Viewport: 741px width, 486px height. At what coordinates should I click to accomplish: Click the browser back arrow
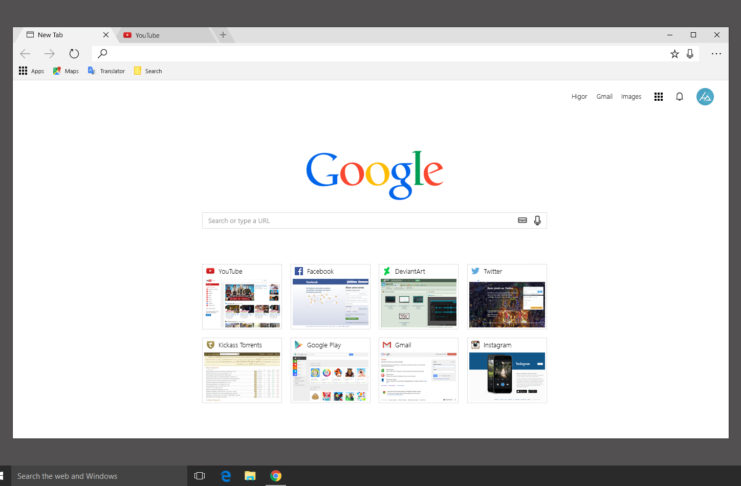25,53
